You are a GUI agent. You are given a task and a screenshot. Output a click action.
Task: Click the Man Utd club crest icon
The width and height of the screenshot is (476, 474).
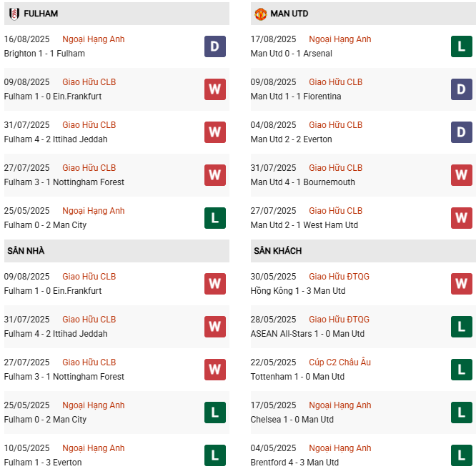261,14
